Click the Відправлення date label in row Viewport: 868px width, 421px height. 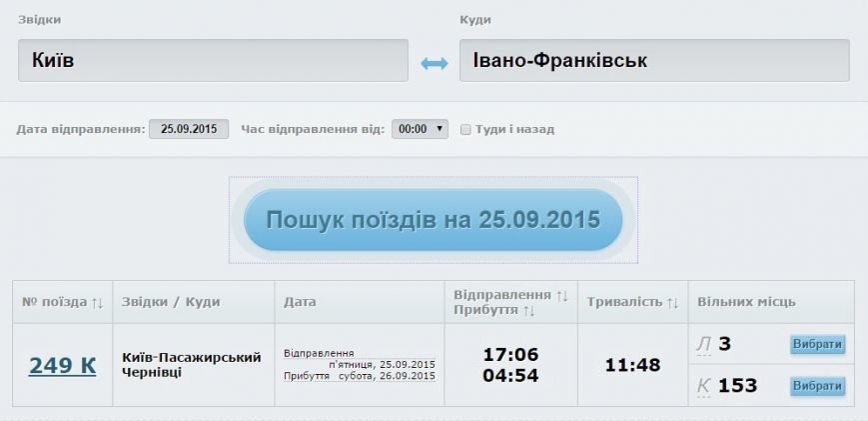tap(319, 353)
